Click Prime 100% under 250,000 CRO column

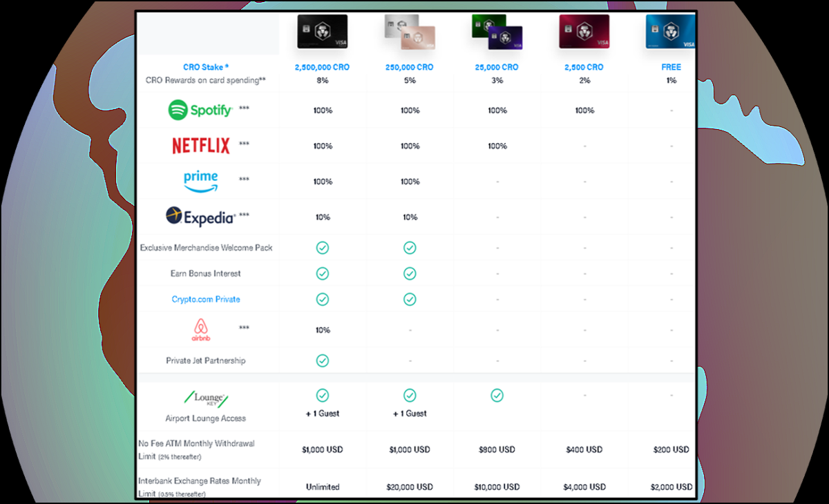(x=410, y=182)
